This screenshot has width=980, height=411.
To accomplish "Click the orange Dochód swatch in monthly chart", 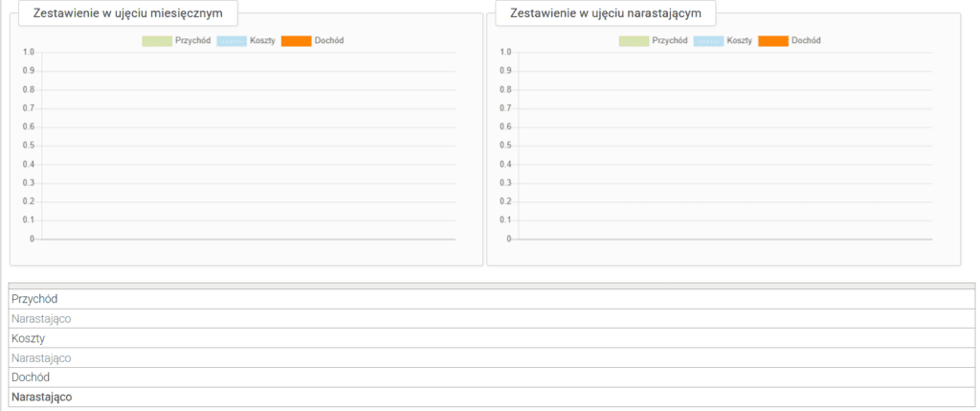I will [x=297, y=40].
